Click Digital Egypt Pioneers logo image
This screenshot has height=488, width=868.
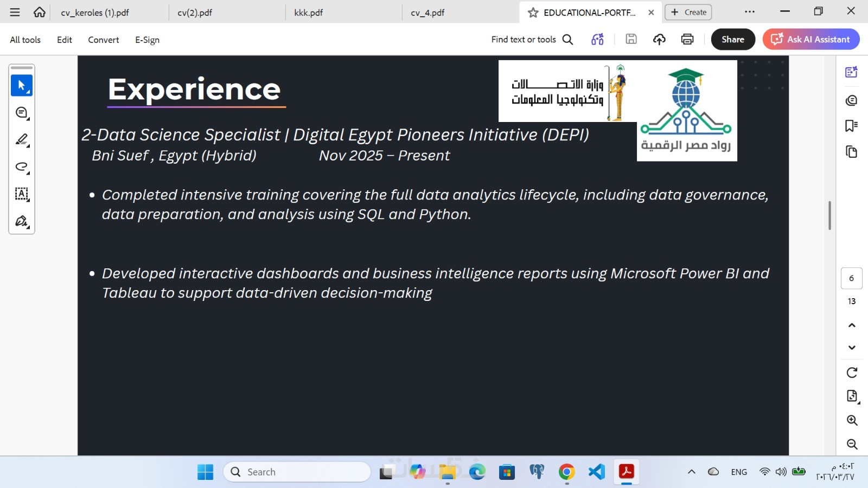tap(687, 111)
